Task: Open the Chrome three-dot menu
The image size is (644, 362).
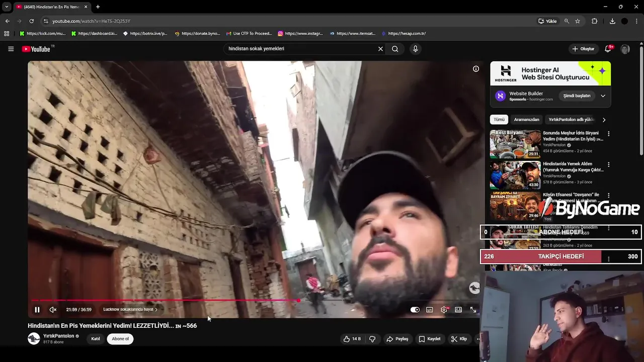Action: coord(636,21)
